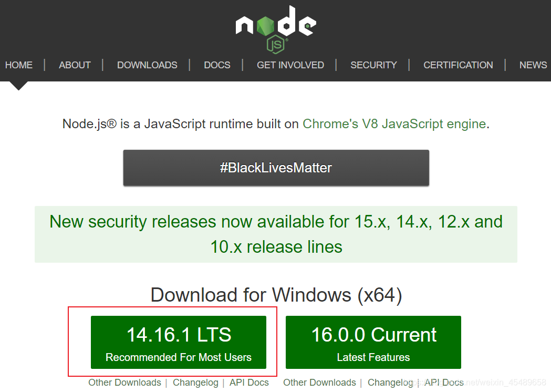Image resolution: width=551 pixels, height=392 pixels.
Task: Follow the Chrome's V8 JavaScript engine link
Action: coord(394,124)
